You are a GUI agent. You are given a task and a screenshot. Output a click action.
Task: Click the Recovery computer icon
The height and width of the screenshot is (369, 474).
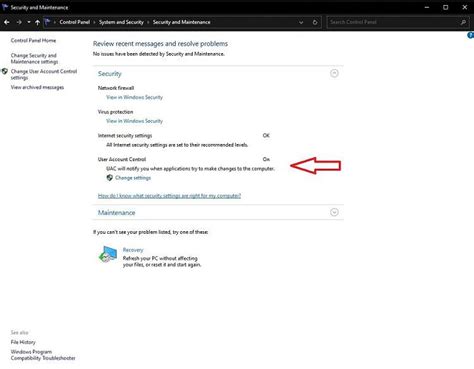(108, 254)
